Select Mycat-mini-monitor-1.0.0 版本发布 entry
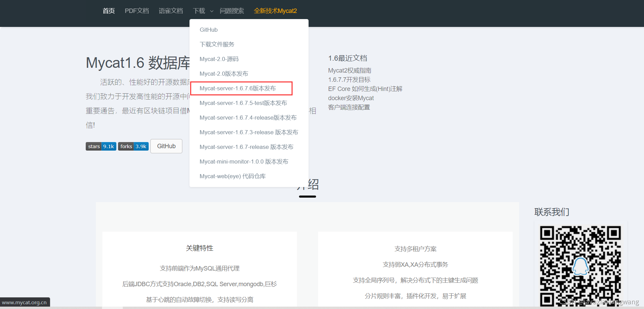The height and width of the screenshot is (309, 644). point(244,161)
